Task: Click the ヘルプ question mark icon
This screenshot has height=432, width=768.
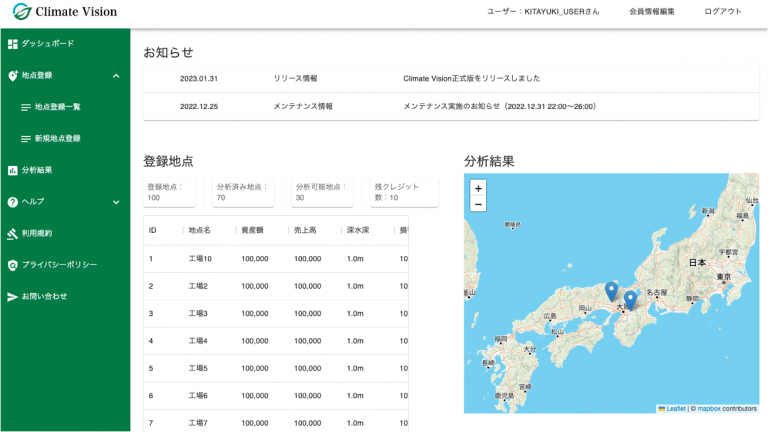Action: [13, 202]
